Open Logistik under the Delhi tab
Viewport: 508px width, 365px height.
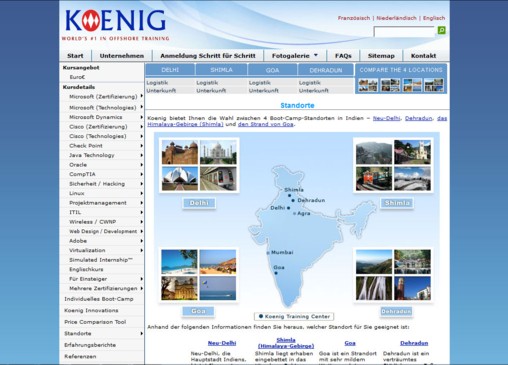point(157,83)
